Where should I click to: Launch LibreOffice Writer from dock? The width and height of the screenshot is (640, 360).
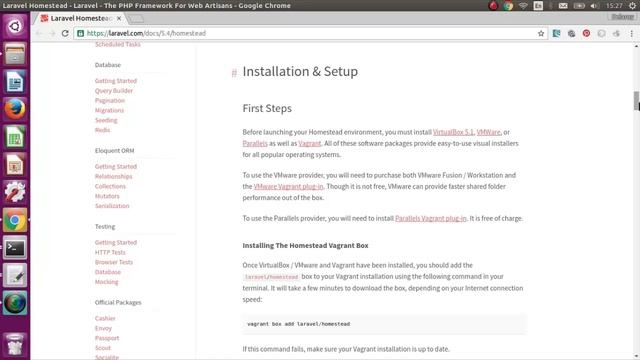(x=15, y=82)
